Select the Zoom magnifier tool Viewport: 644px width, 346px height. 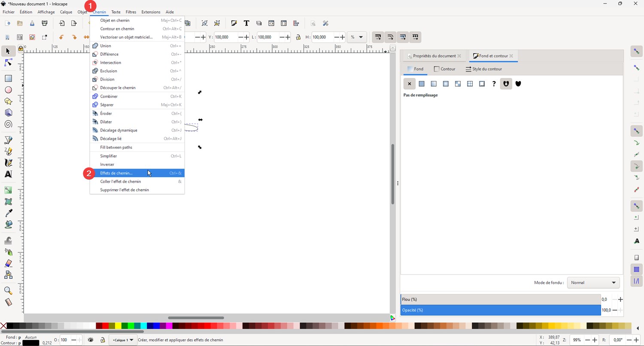[x=8, y=291]
